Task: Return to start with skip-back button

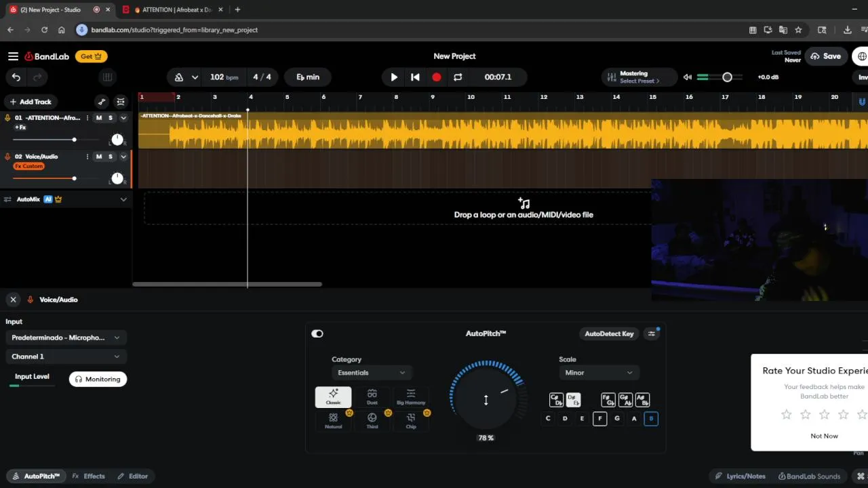Action: coord(415,77)
